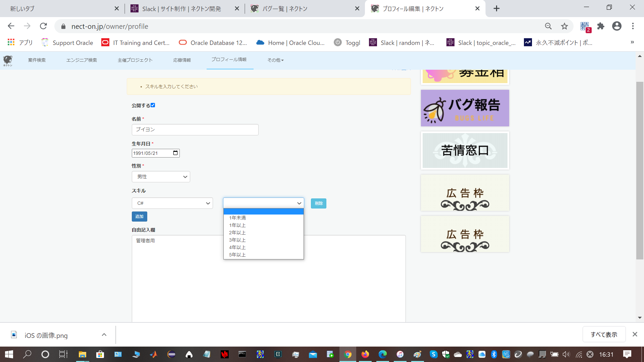
Task: Go back with the browser back arrow
Action: (11, 26)
